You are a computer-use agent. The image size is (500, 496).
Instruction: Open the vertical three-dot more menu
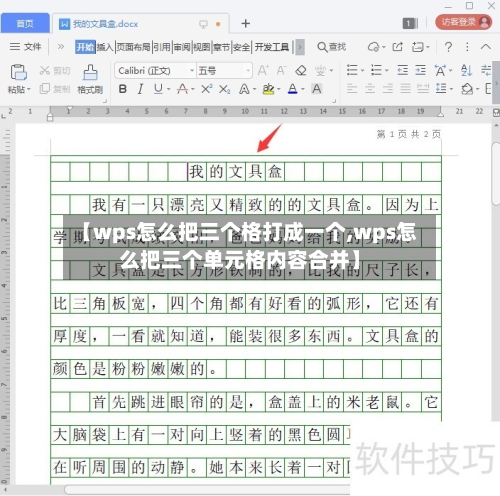467,47
